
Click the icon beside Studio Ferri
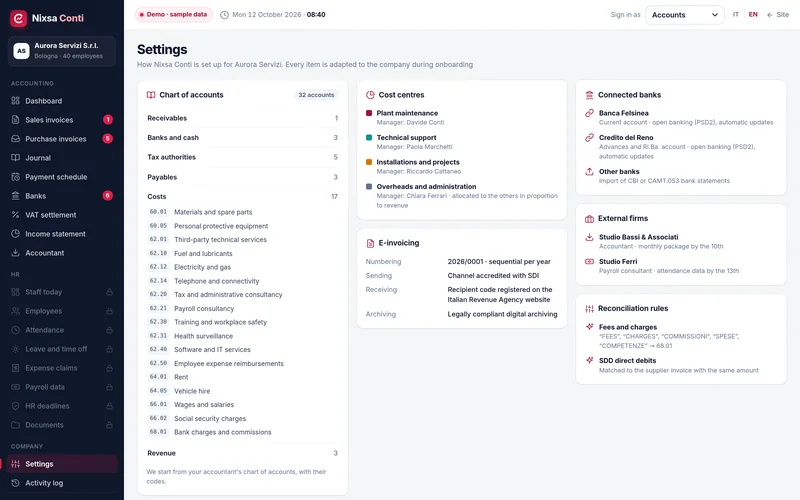point(589,261)
